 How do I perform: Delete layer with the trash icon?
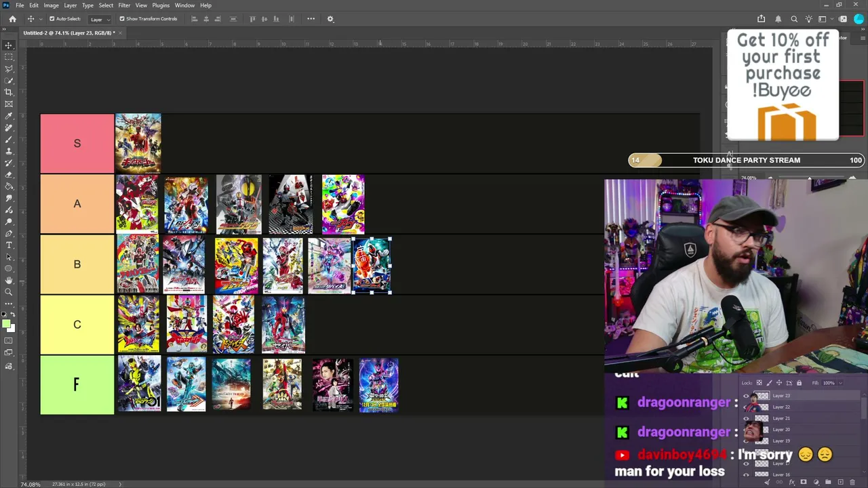[x=852, y=482]
